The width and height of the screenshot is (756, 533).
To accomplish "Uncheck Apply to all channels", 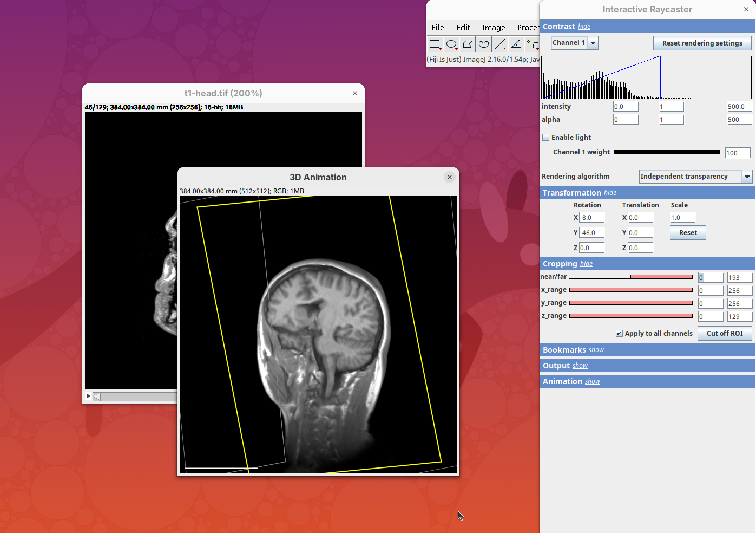I will coord(619,334).
